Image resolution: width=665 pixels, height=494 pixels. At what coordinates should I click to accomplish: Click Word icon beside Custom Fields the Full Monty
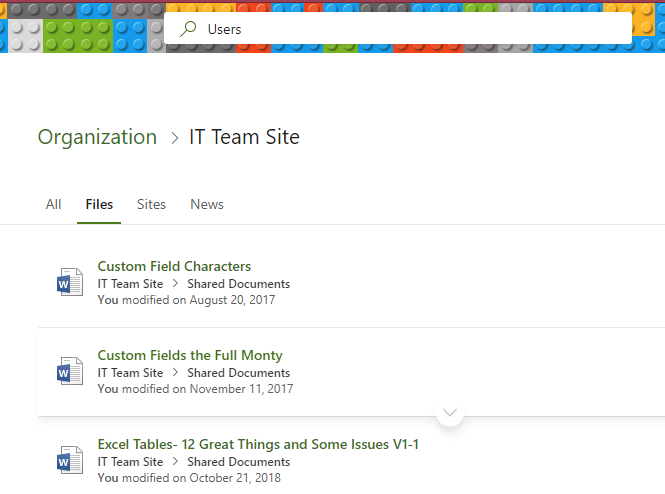(x=70, y=371)
